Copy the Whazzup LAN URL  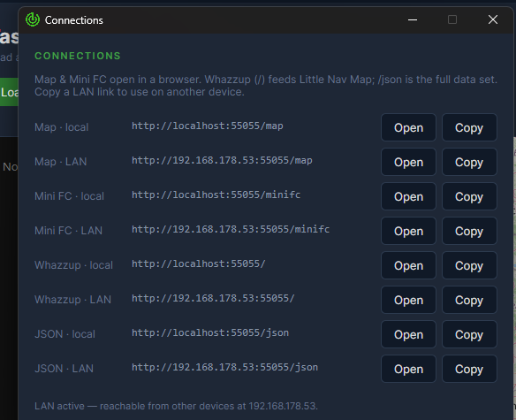pos(469,300)
